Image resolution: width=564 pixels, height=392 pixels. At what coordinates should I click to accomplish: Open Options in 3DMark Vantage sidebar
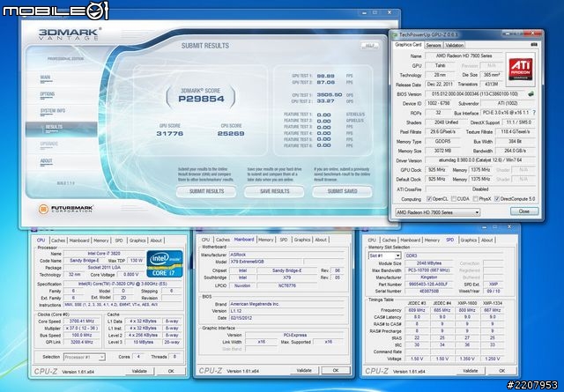(48, 94)
